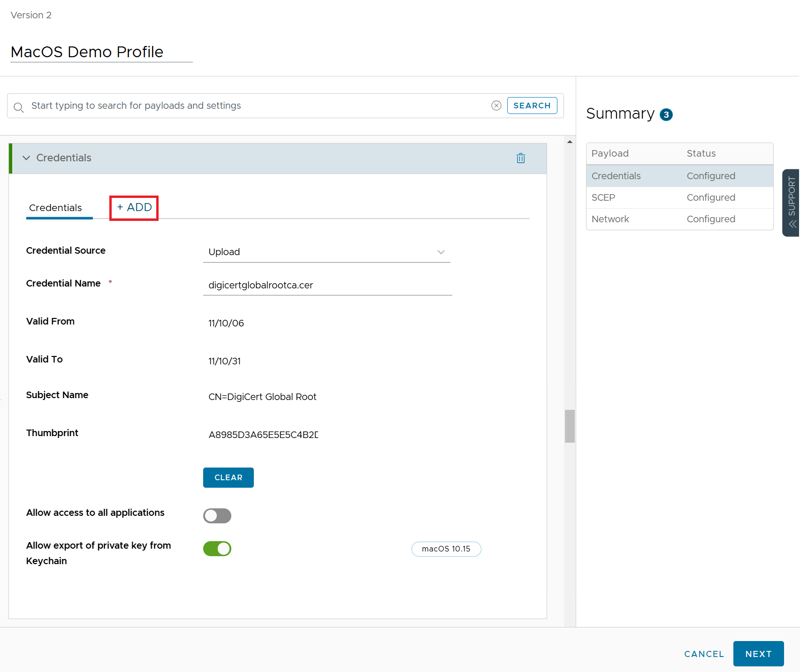Image resolution: width=800 pixels, height=672 pixels.
Task: Click the Summary heading
Action: coord(620,113)
